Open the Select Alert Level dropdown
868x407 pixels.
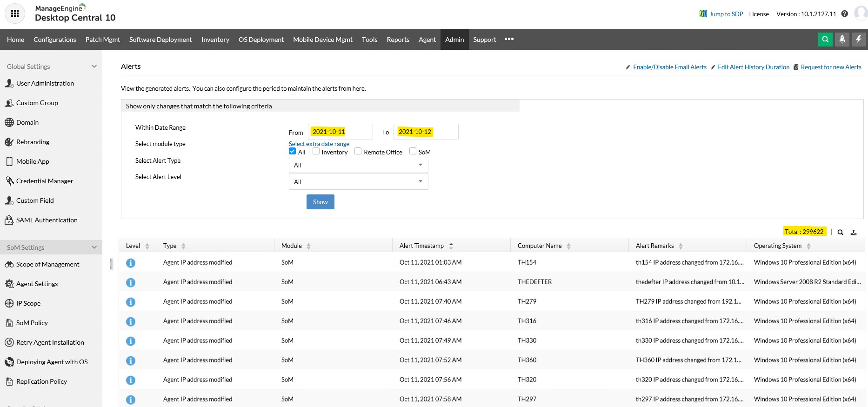click(x=358, y=182)
